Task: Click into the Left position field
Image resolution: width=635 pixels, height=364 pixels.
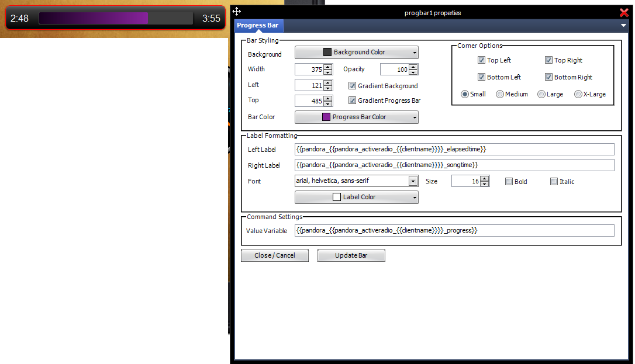Action: tap(309, 85)
